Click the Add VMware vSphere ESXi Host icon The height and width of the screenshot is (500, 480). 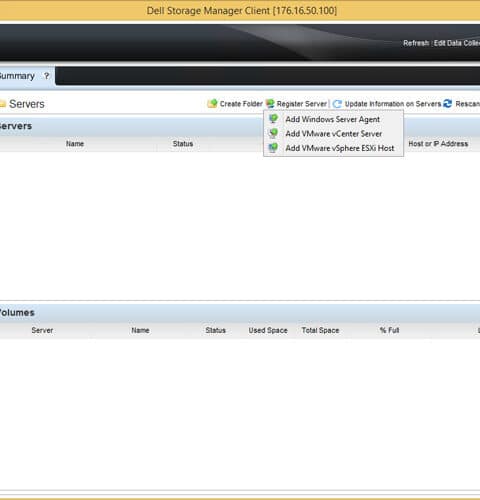273,148
